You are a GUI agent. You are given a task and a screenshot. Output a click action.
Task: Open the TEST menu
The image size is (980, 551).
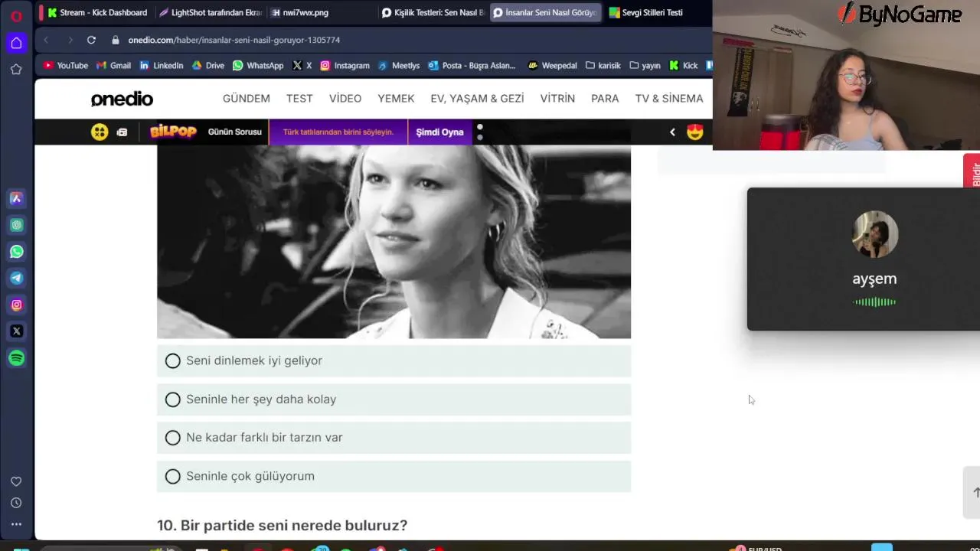(x=299, y=99)
